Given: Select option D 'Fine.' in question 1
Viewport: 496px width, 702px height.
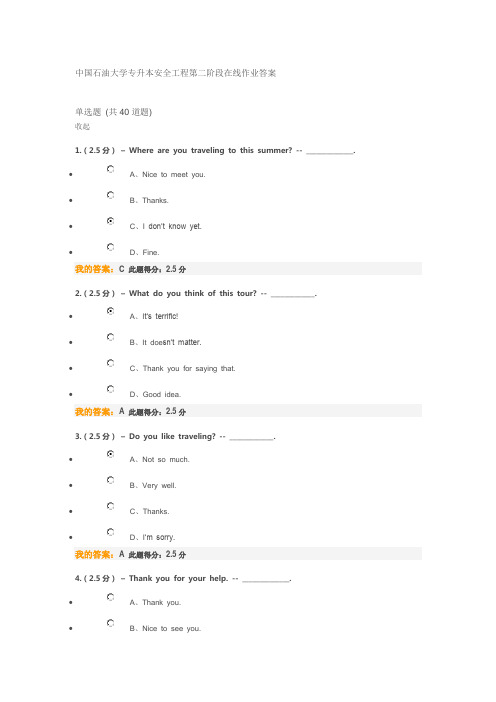Looking at the screenshot, I should 111,247.
